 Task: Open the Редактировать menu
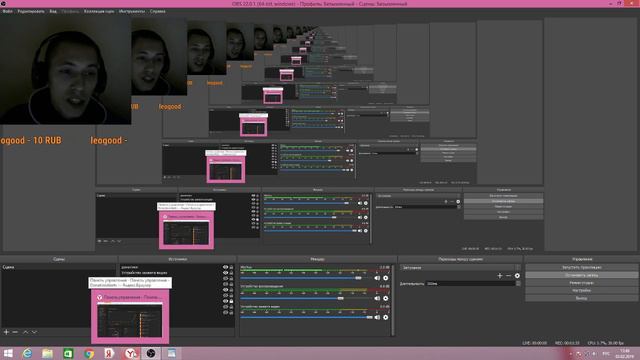pos(31,11)
